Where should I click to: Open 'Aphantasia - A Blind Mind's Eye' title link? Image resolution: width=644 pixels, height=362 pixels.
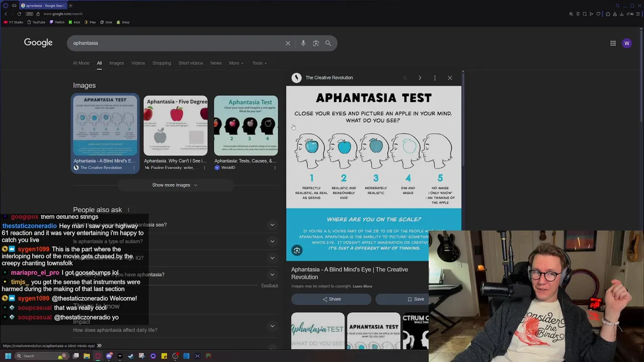pos(350,273)
